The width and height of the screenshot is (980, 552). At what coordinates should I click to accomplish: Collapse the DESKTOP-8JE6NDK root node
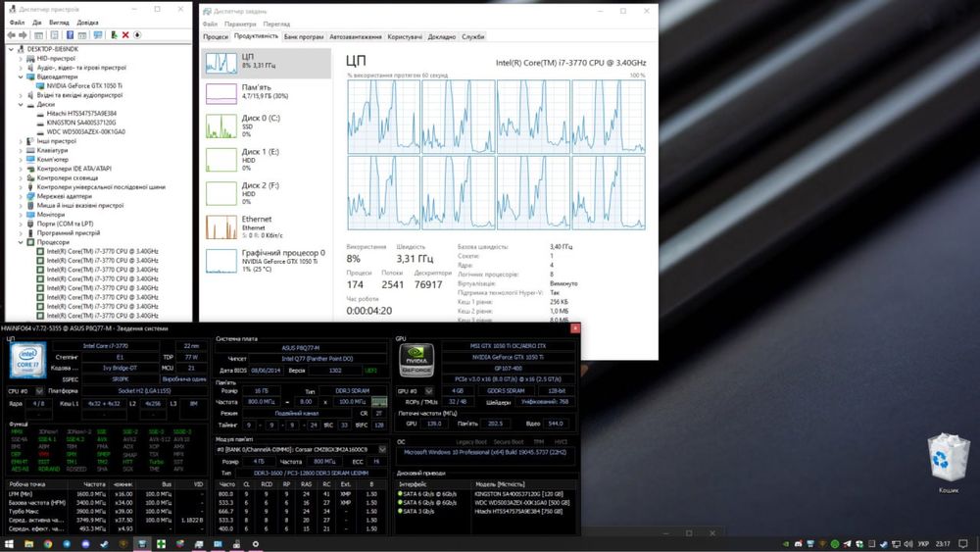11,49
